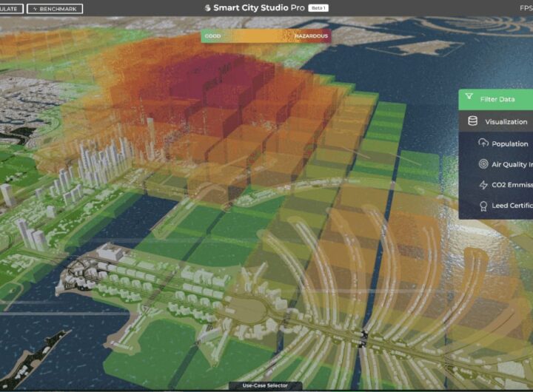Switch to CO2 Emmissions visualization
The width and height of the screenshot is (533, 392).
click(504, 185)
